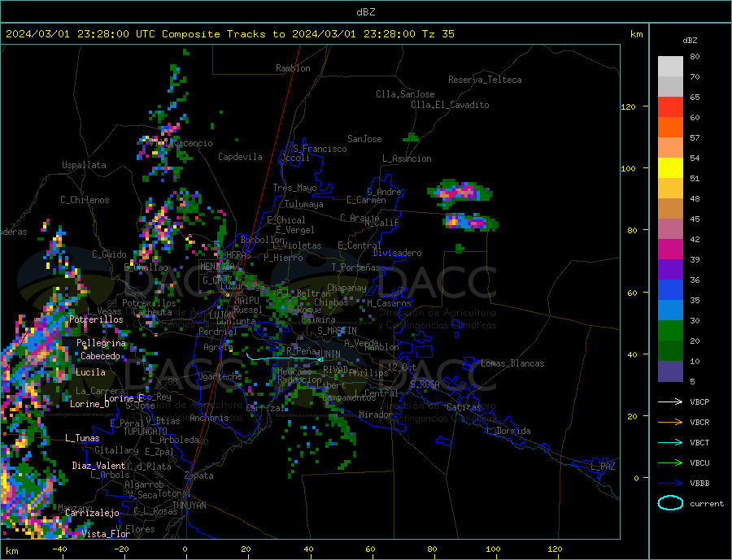Click the Perdriel map label

click(218, 332)
